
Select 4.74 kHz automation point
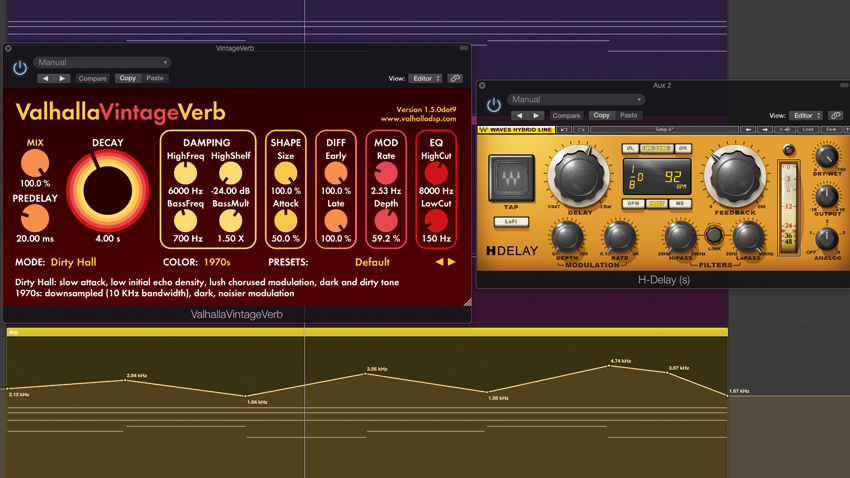[x=609, y=366]
